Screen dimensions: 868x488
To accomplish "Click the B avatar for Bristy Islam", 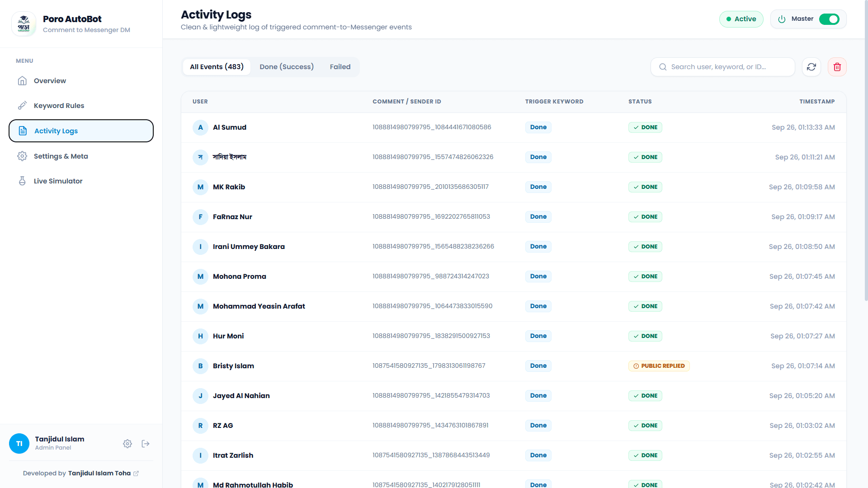I will coord(200,366).
